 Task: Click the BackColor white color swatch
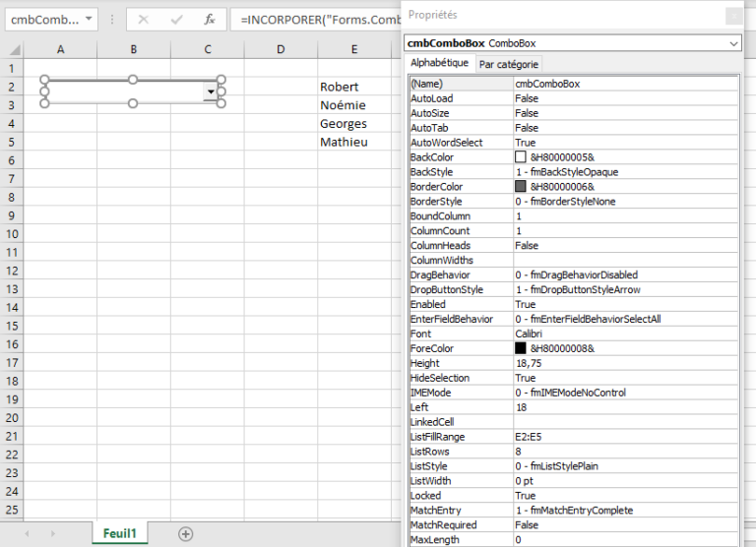(521, 157)
